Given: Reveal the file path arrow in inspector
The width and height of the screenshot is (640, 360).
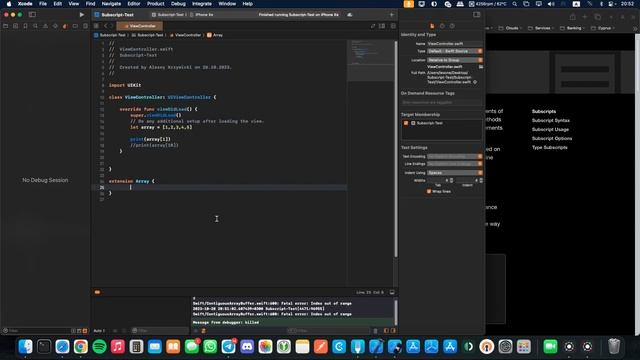Looking at the screenshot, I should point(475,82).
